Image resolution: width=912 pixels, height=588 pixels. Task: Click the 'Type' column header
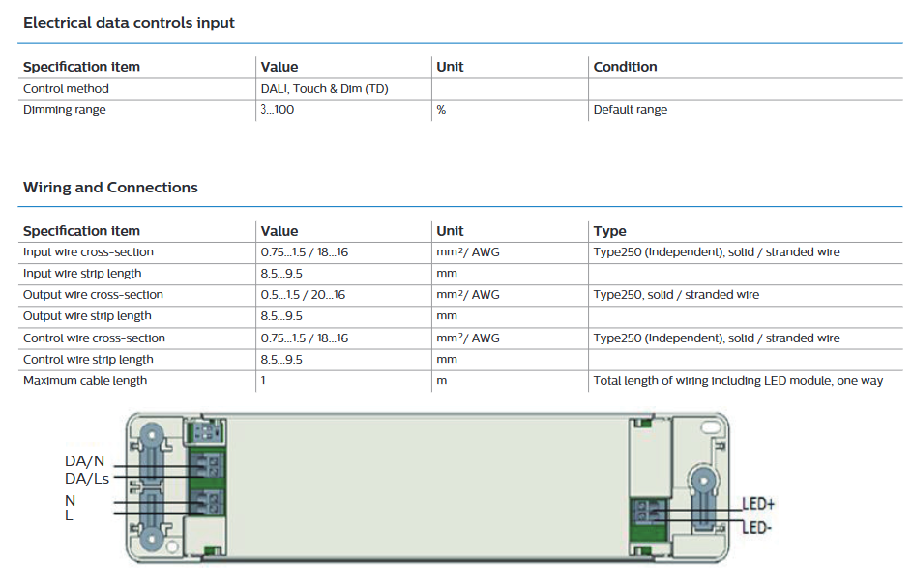click(x=609, y=231)
